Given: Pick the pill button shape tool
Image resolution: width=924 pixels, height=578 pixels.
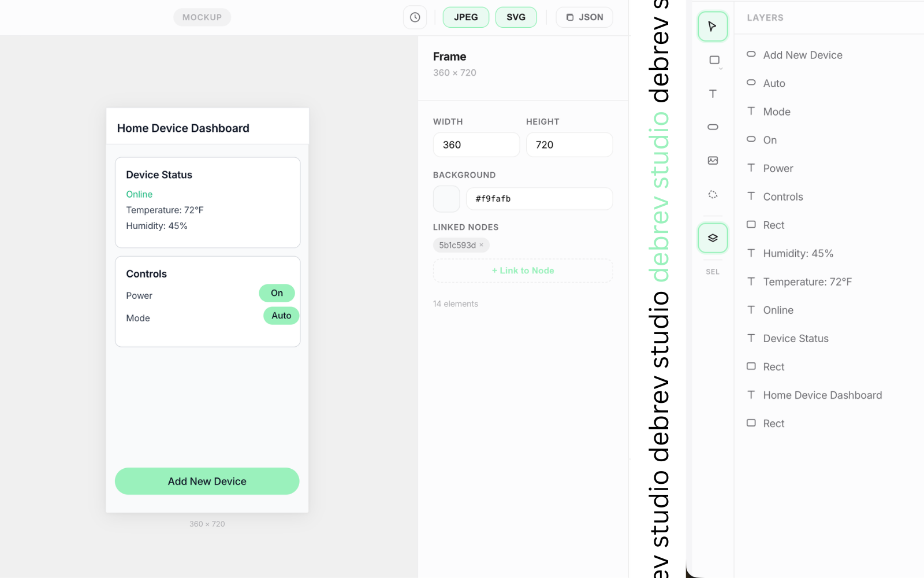Looking at the screenshot, I should [x=713, y=127].
